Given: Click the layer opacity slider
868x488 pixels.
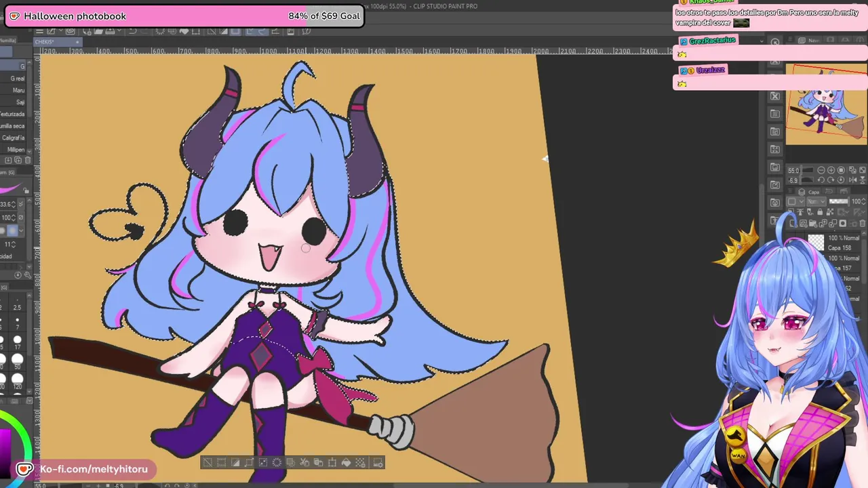Looking at the screenshot, I should click(839, 201).
